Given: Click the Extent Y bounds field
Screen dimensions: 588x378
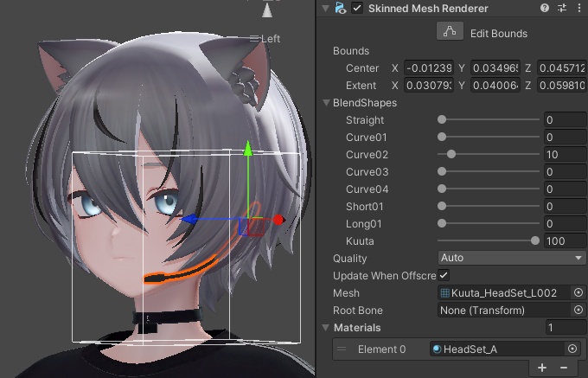Looking at the screenshot, I should tap(495, 85).
